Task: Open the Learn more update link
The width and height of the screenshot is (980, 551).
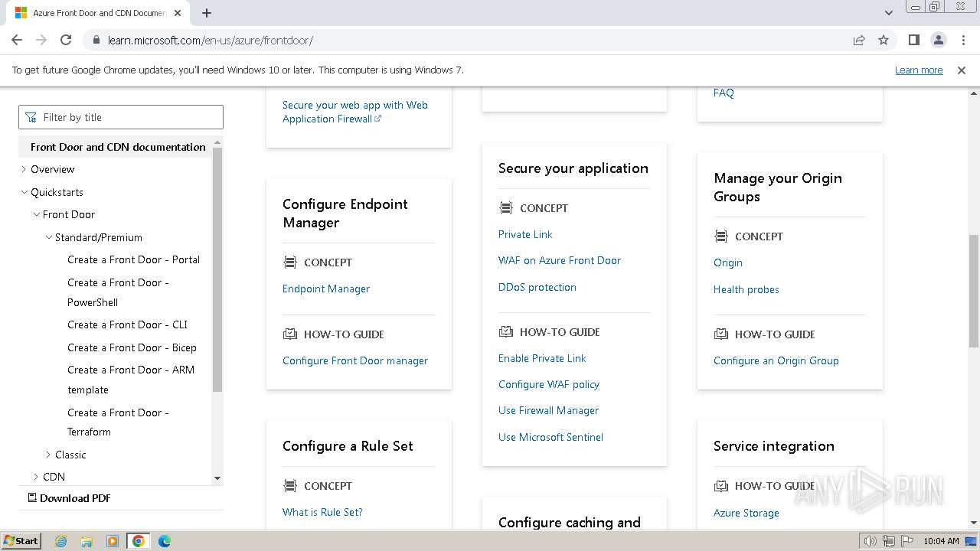Action: tap(919, 70)
